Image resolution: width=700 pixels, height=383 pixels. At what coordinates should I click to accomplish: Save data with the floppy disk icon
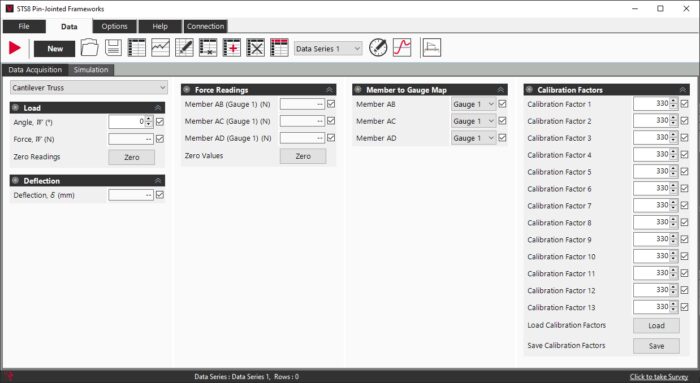(x=113, y=48)
